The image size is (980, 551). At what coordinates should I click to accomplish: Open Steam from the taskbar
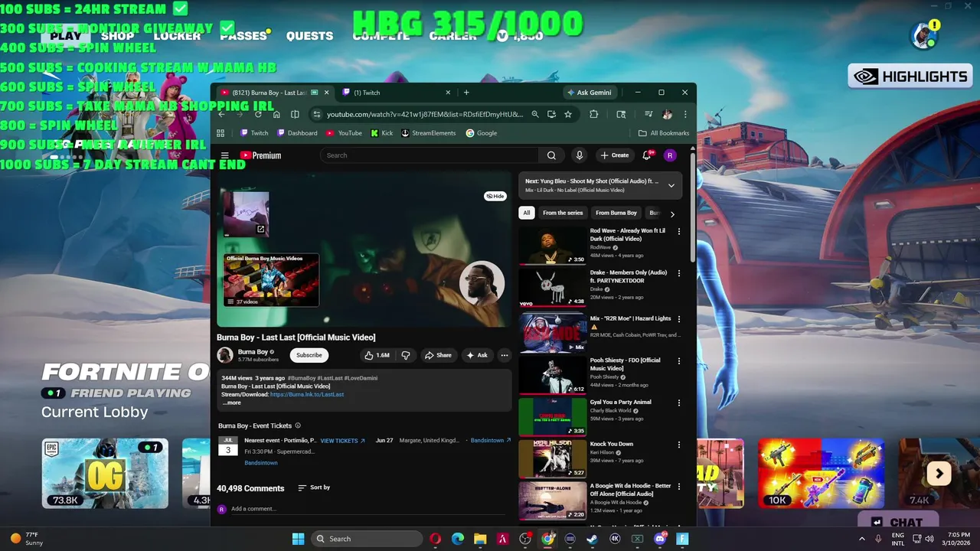pyautogui.click(x=592, y=539)
